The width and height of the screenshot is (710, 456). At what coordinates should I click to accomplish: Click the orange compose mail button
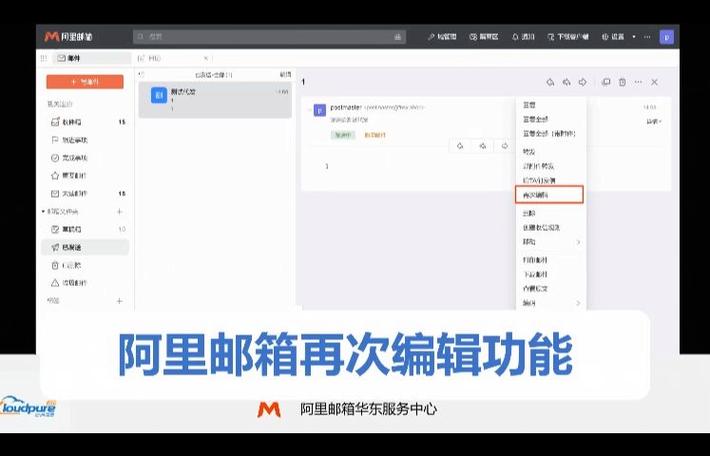coord(85,82)
